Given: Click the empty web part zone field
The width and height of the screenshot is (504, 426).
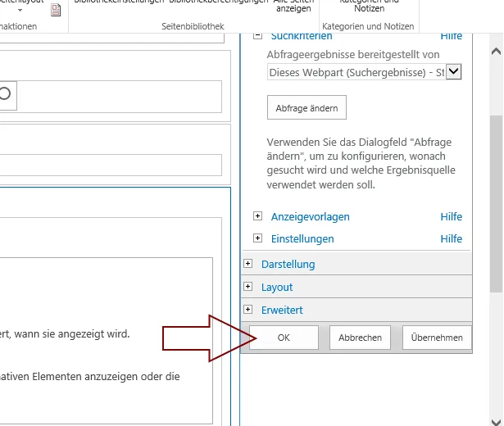Looking at the screenshot, I should 111,165.
